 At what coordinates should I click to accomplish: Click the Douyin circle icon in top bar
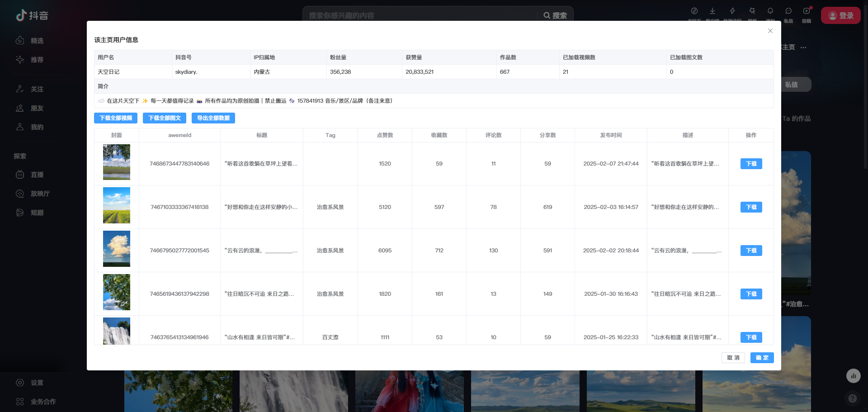tap(694, 11)
